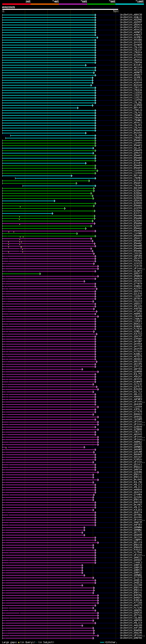Image resolution: width=146 pixels, height=644 pixels.
Task: Select the UniRef100_P17196 label
Action: coord(131,608)
